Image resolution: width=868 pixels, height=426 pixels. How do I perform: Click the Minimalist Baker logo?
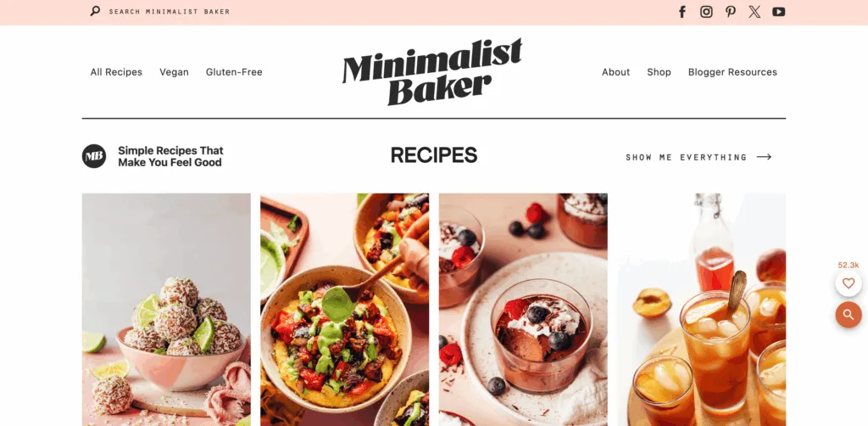point(432,72)
